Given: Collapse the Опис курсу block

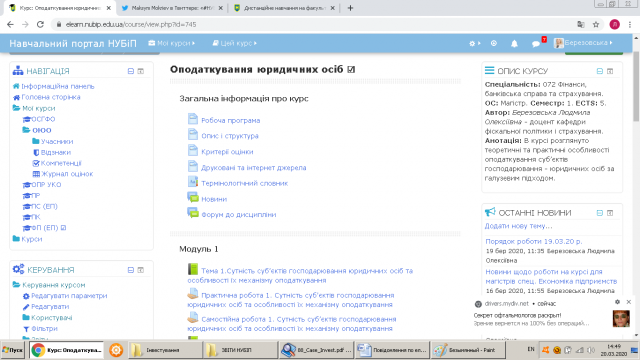Looking at the screenshot, I should [600, 71].
